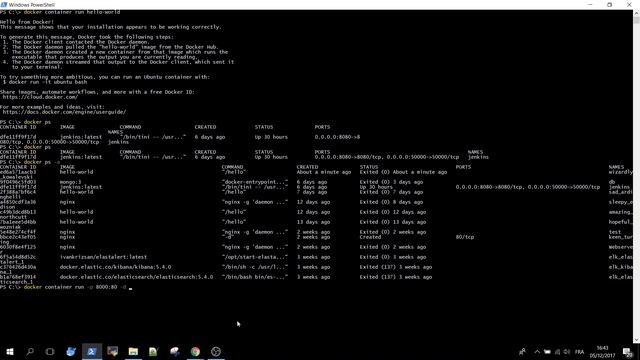Switch FRA input language
The image size is (640, 360).
point(580,351)
